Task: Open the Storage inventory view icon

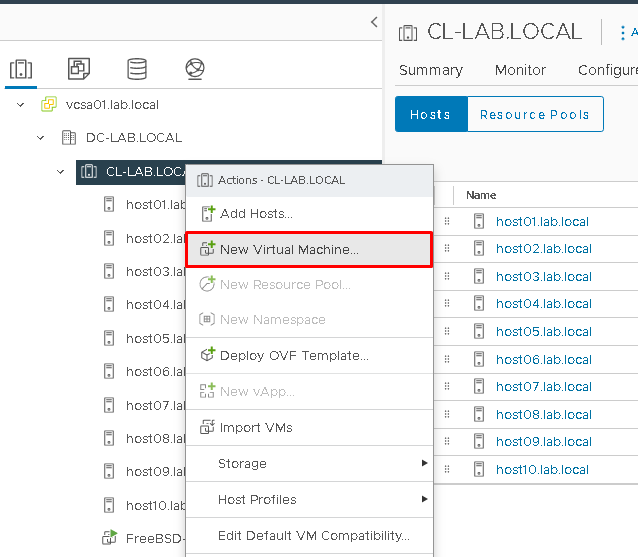Action: (x=137, y=69)
